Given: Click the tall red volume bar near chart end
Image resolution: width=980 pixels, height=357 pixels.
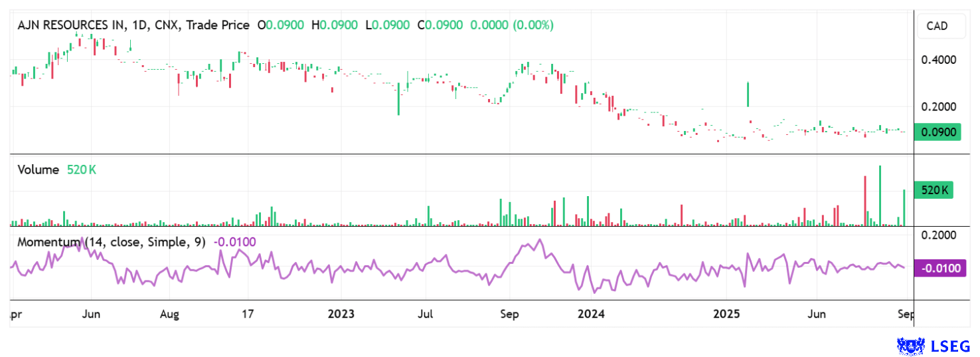Looking at the screenshot, I should pyautogui.click(x=865, y=201).
